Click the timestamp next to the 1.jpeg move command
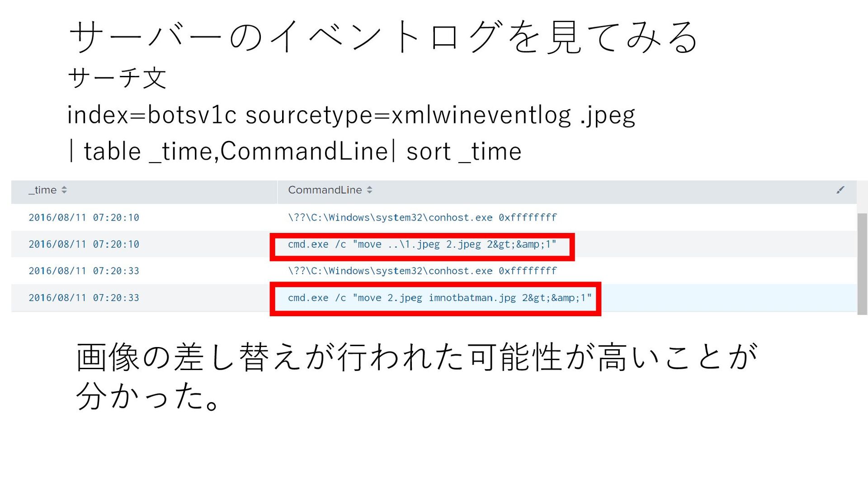 (84, 244)
